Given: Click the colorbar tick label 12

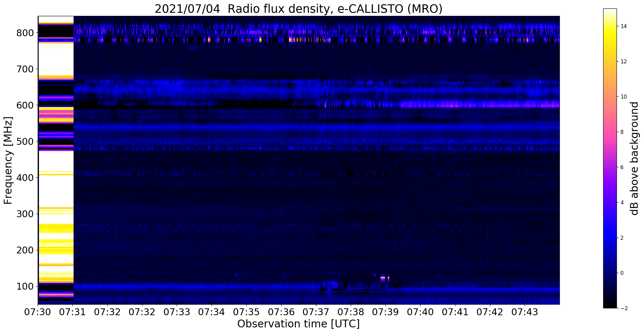Looking at the screenshot, I should point(623,61).
